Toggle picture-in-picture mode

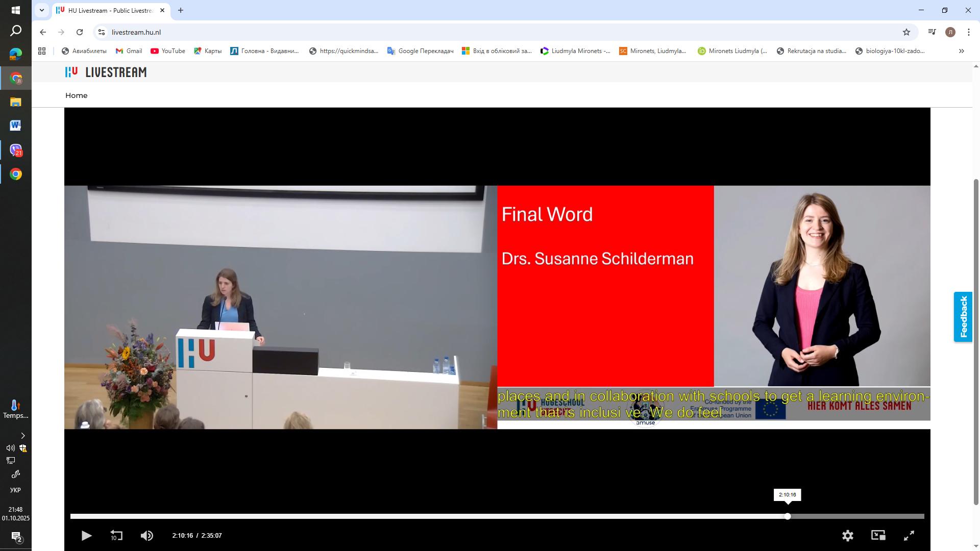point(878,535)
